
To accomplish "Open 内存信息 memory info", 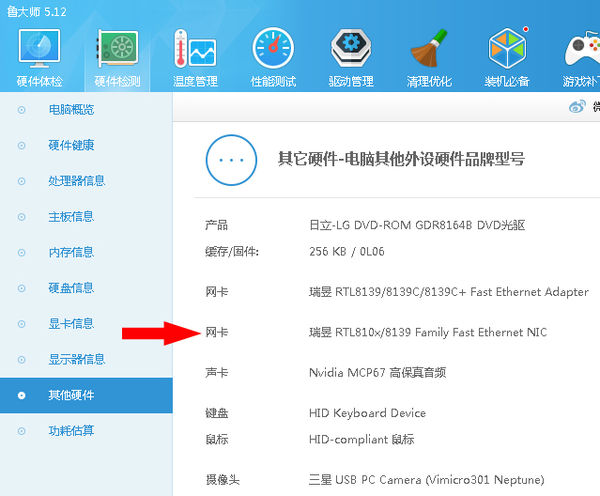I will (71, 253).
